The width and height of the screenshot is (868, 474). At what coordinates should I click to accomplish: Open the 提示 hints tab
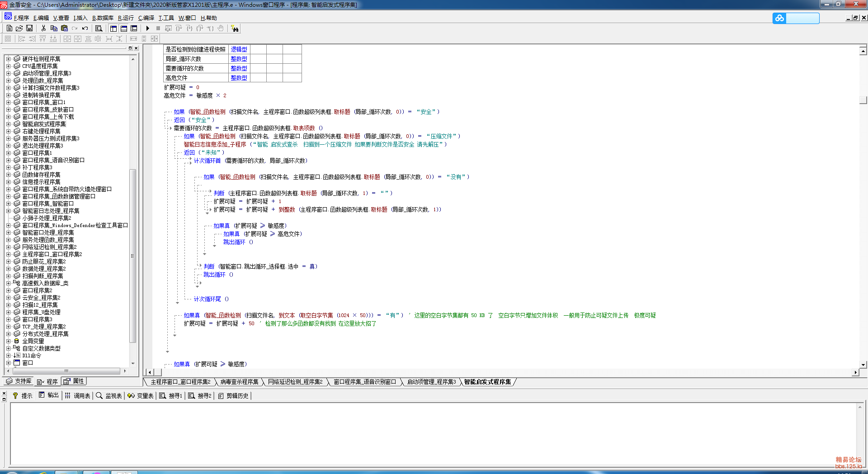(22, 396)
